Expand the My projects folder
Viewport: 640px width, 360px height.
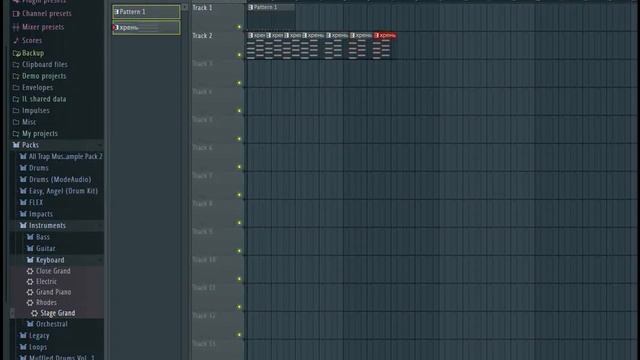pos(35,133)
